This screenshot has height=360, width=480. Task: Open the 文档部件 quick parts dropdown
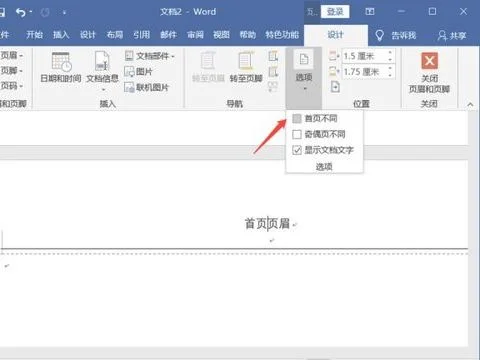pyautogui.click(x=150, y=56)
